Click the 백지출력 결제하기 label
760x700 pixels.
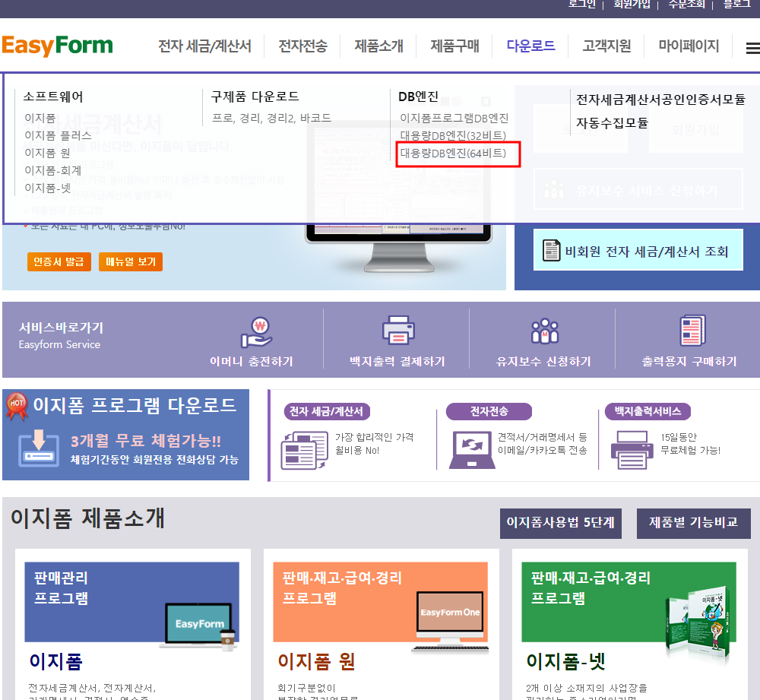click(397, 362)
